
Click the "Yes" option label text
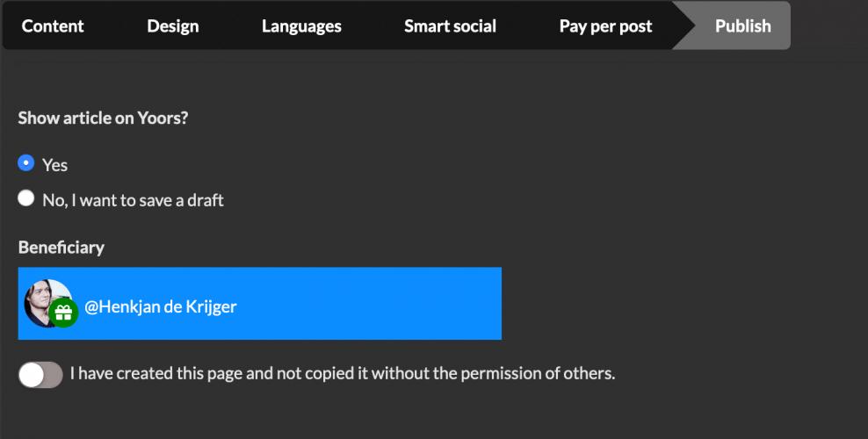tap(54, 165)
